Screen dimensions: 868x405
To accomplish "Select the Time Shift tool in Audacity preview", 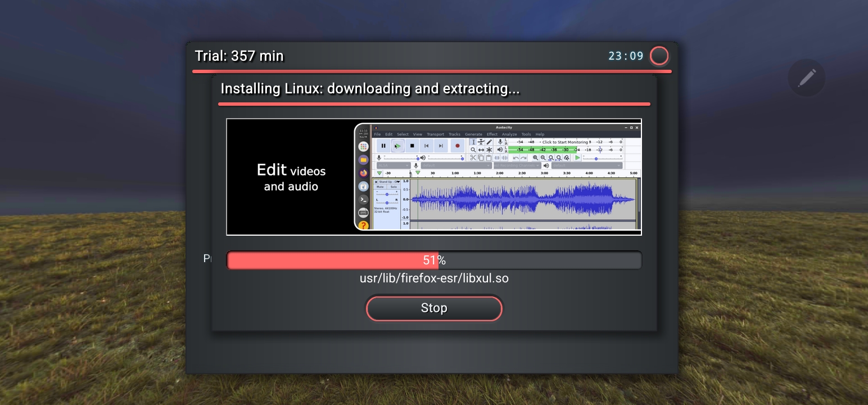I will 481,150.
